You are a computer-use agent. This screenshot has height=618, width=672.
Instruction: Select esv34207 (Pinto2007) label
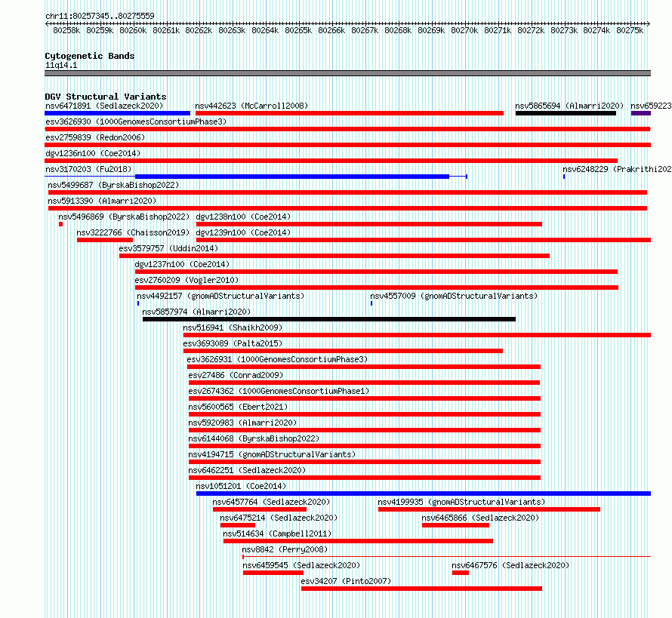346,581
